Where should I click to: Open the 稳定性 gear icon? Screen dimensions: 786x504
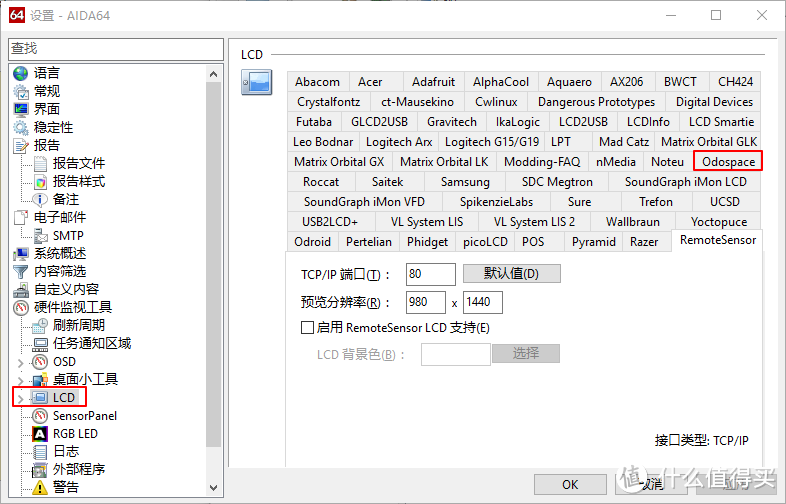click(x=21, y=127)
